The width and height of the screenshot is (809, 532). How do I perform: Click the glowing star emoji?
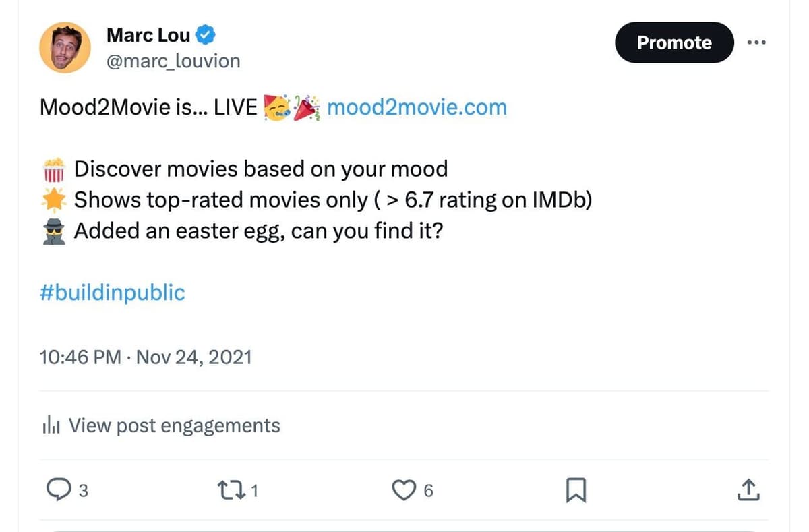[53, 200]
